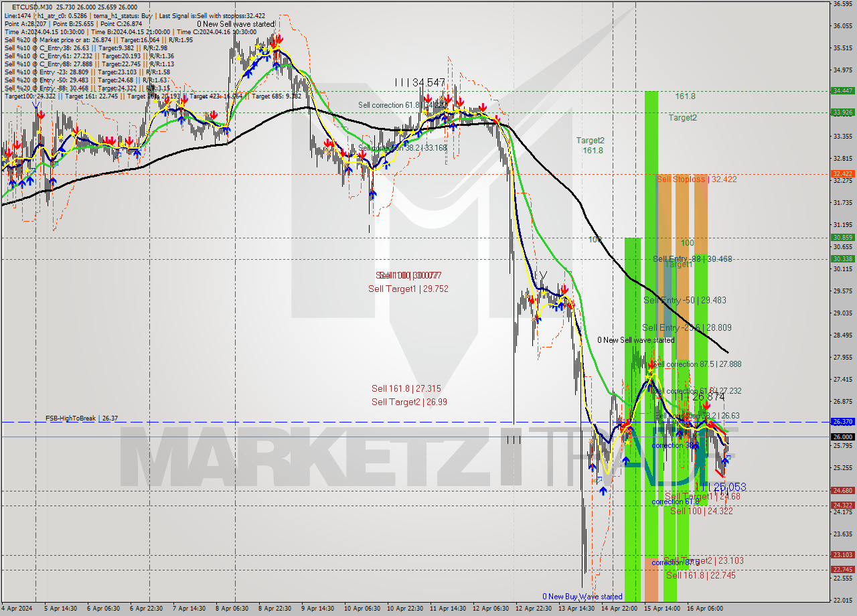
Task: Click 'Sell correction 87.5 | 27.888' label
Action: pyautogui.click(x=697, y=364)
